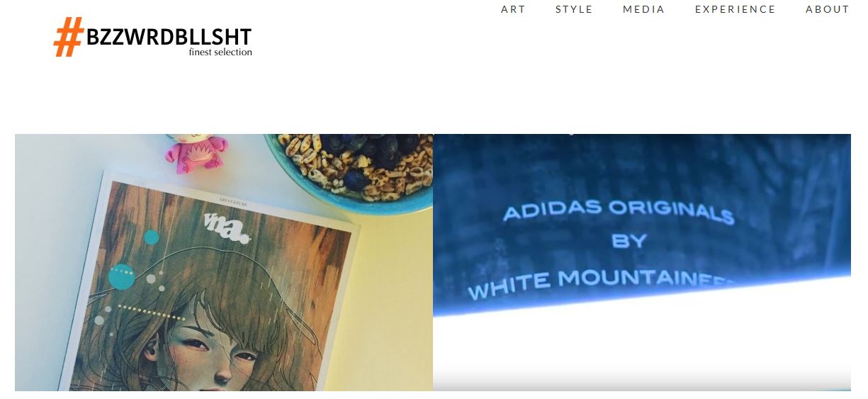Select MEDIA in the navigation bar

[x=644, y=9]
